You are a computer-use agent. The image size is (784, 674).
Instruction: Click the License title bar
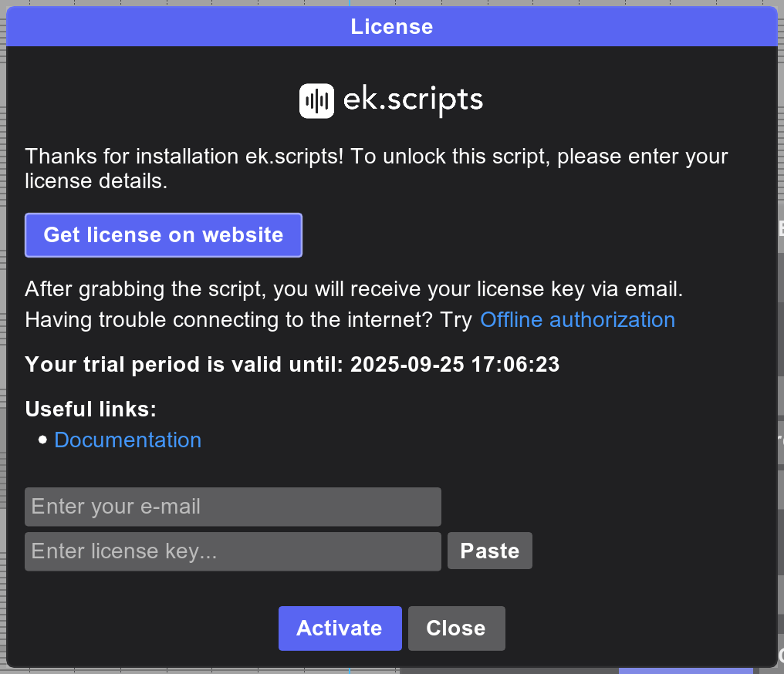pyautogui.click(x=392, y=26)
